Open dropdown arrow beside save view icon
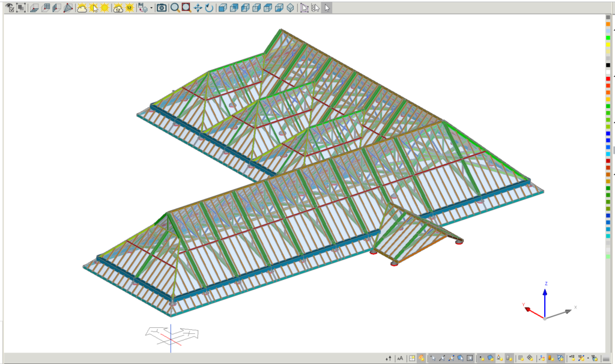The image size is (615, 364). (x=151, y=8)
